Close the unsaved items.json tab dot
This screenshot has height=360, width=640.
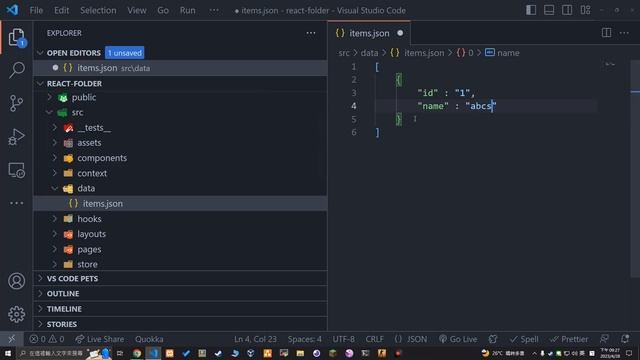(400, 33)
